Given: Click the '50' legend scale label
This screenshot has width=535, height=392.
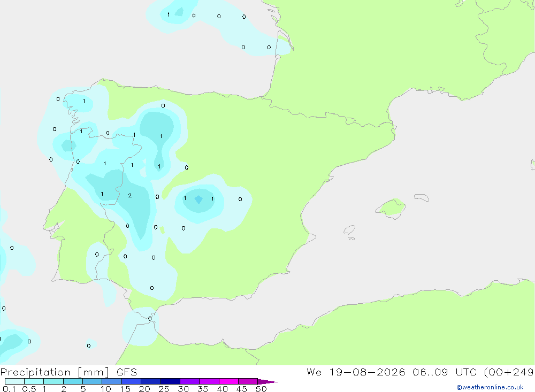Looking at the screenshot, I should pos(262,389).
